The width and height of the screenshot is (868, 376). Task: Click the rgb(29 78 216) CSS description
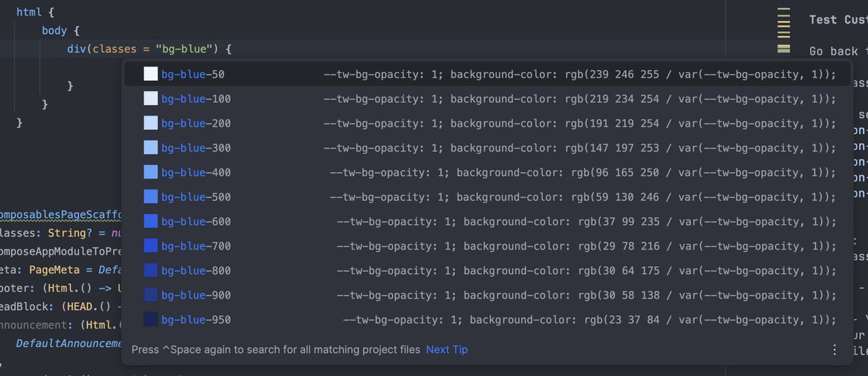click(587, 246)
